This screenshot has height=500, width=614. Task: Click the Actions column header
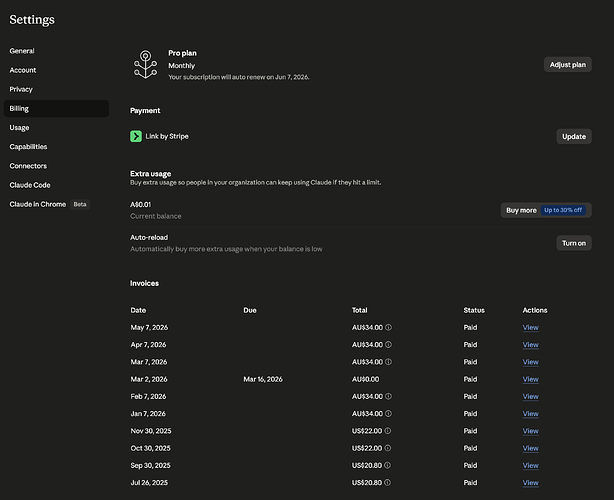point(535,310)
